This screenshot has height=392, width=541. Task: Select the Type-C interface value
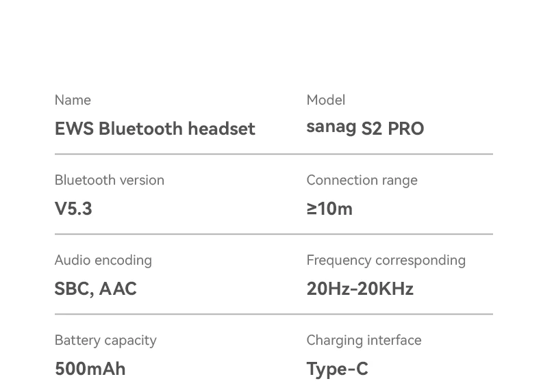pos(337,369)
